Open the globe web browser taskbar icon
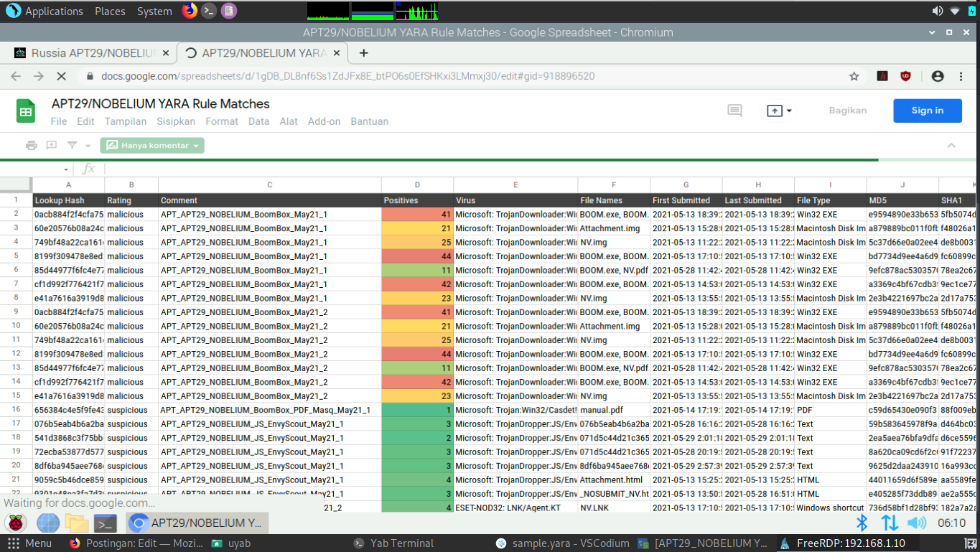 (48, 523)
